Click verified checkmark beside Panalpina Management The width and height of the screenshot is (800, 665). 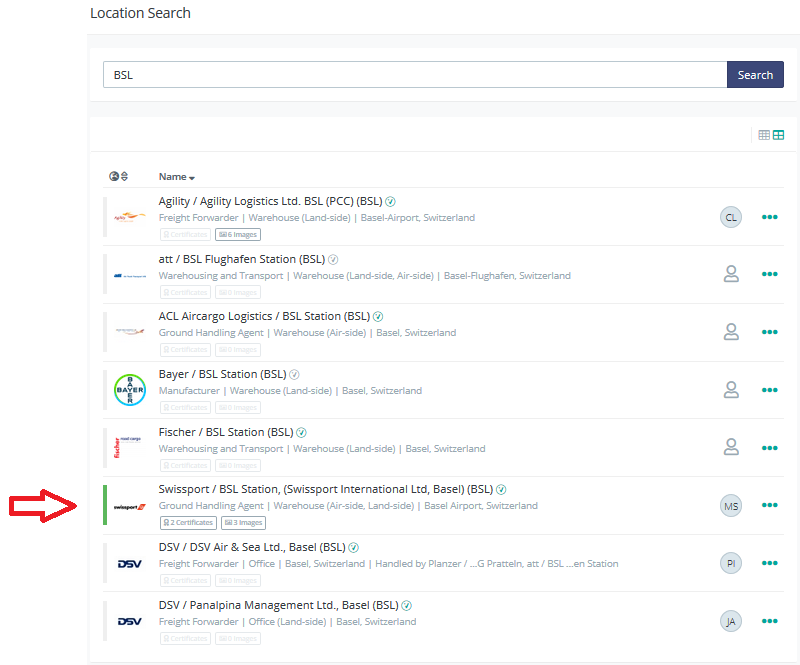click(x=407, y=605)
